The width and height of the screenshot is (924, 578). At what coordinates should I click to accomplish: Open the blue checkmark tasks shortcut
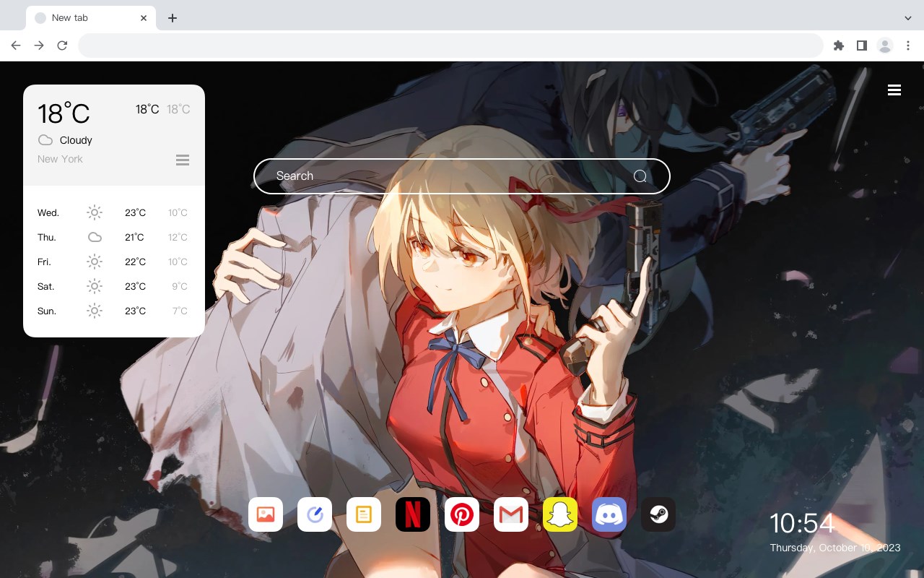(315, 514)
